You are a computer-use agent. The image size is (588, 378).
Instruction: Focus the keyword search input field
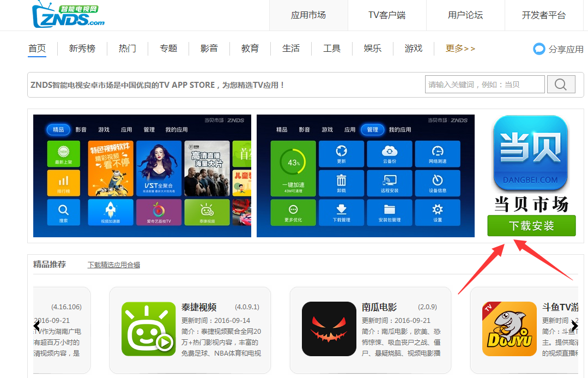pos(484,85)
